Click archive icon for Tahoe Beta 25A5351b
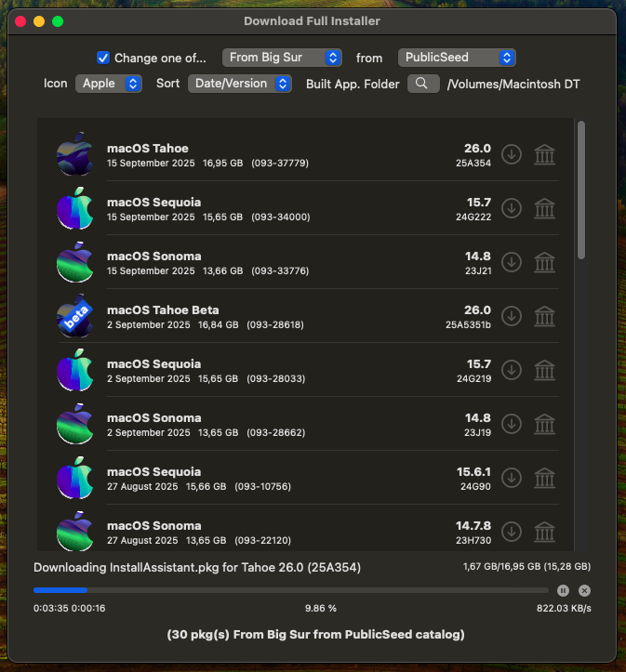This screenshot has width=626, height=672. click(544, 316)
